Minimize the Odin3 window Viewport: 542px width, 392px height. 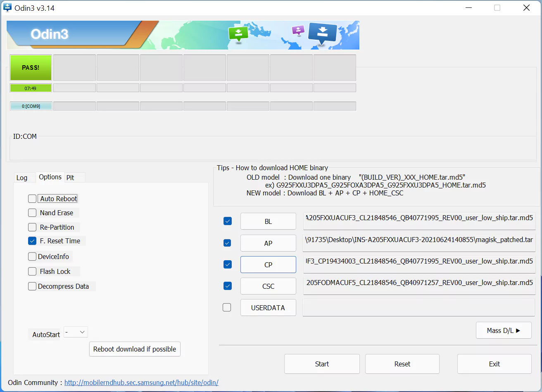468,8
